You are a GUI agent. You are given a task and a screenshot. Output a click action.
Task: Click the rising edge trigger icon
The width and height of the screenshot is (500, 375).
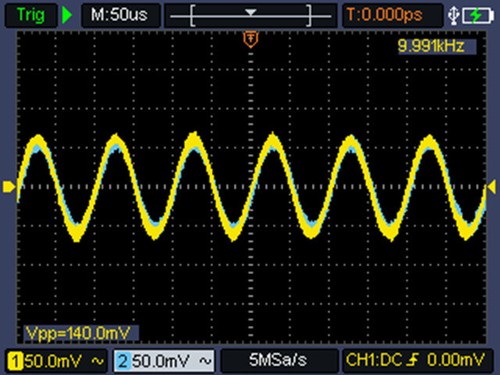413,360
